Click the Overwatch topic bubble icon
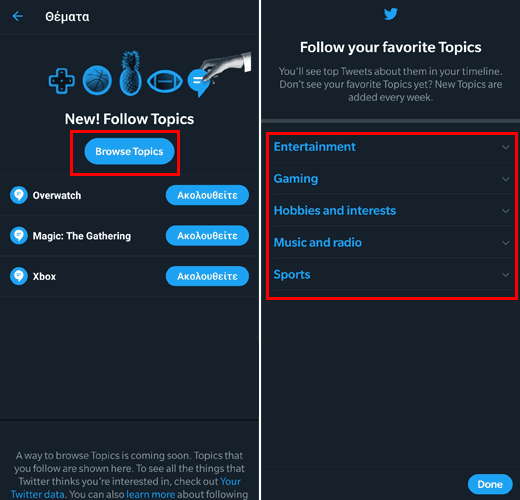 [19, 195]
